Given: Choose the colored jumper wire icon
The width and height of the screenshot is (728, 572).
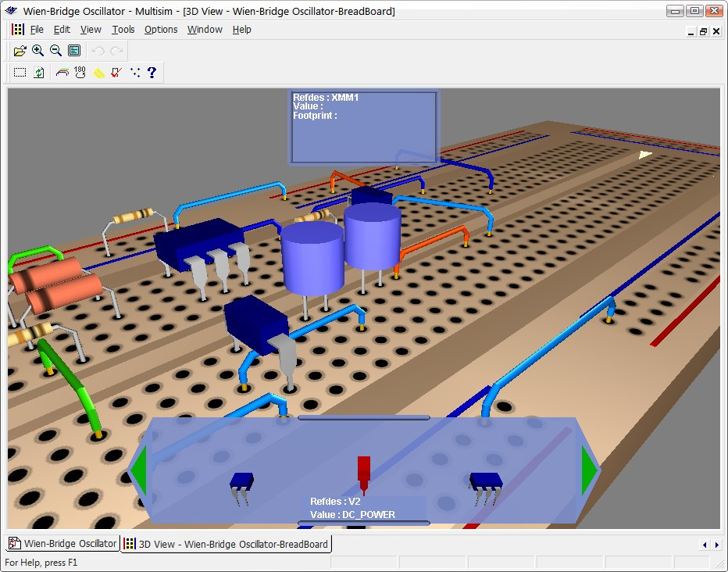Looking at the screenshot, I should point(62,73).
